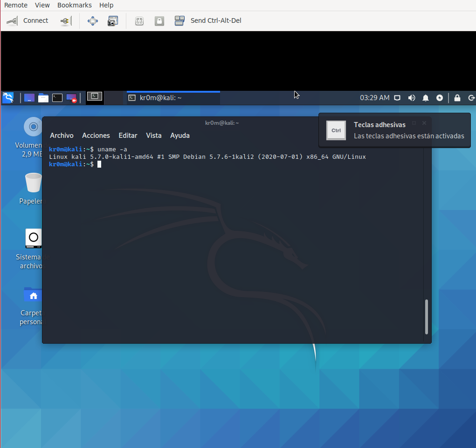Viewport: 476px width, 448px height.
Task: Toggle the read-only padlock toolbar icon
Action: pos(159,21)
